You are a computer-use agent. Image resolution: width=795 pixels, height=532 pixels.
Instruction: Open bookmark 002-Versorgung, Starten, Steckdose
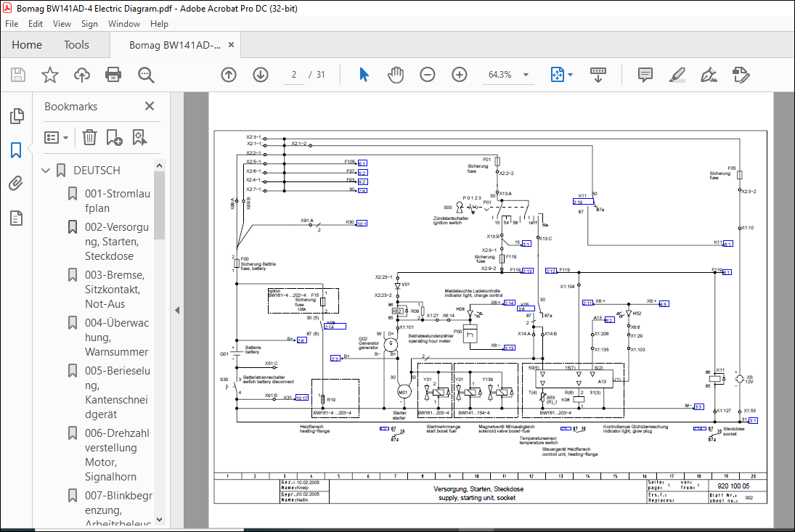(x=117, y=241)
